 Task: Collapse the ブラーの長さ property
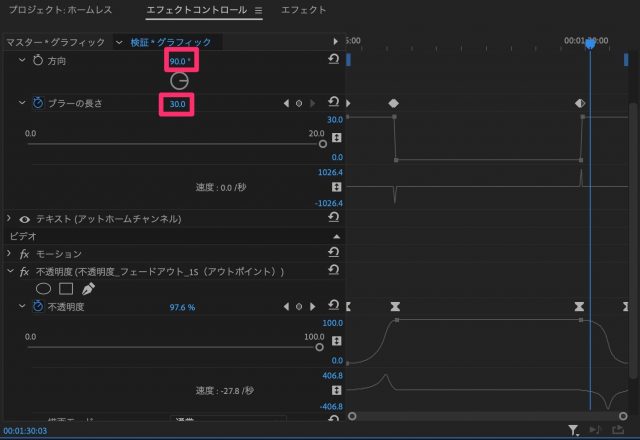coord(22,103)
